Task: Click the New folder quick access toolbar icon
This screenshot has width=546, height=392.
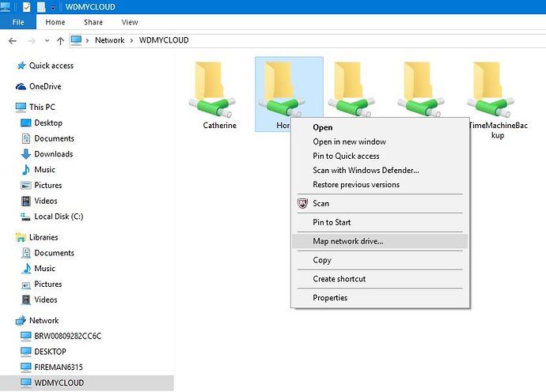Action: (x=41, y=6)
